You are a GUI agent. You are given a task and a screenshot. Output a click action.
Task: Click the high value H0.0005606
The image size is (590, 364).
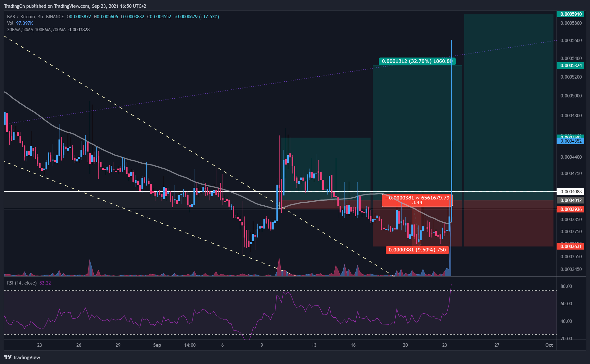[106, 17]
